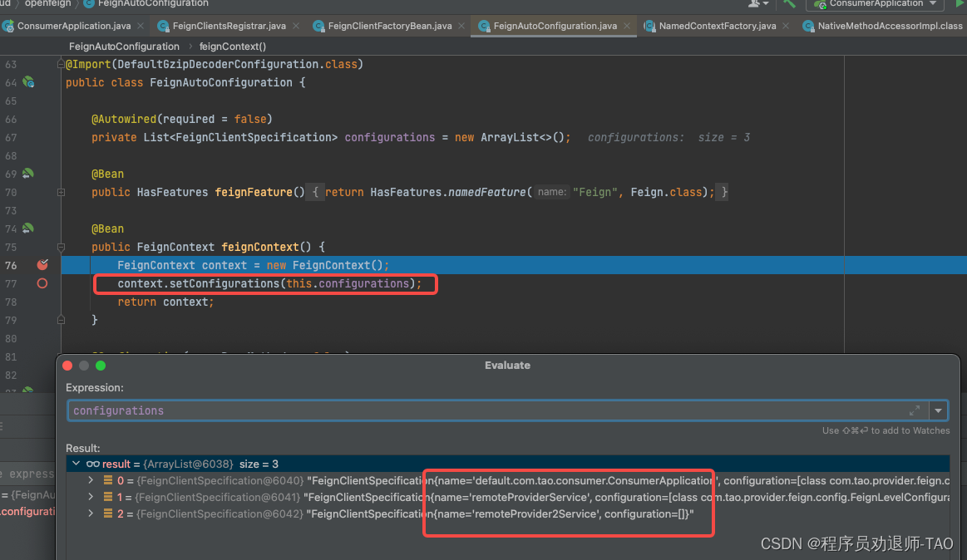This screenshot has height=560, width=967.
Task: Click the FeignAutoConfiguration breadcrumb below the tabs
Action: [x=124, y=47]
